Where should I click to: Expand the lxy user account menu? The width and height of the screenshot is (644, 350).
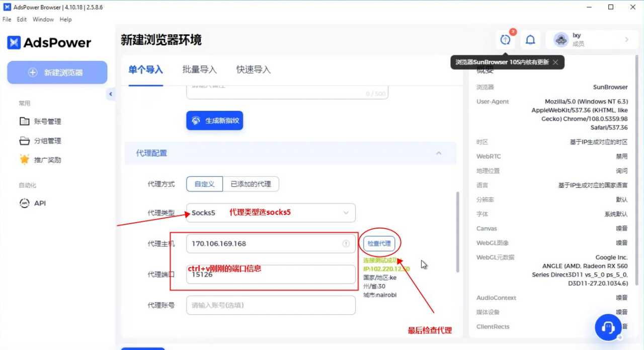[592, 40]
